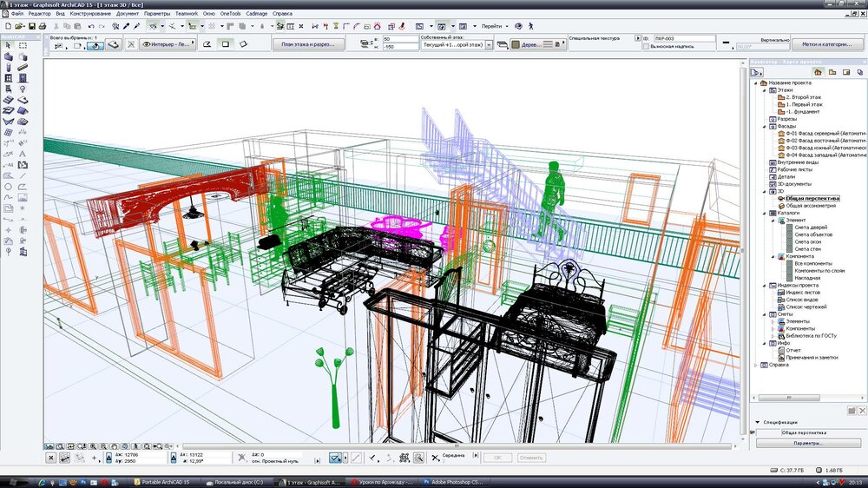Toggle the Интерьер layer eye button
Image resolution: width=868 pixels, height=488 pixels.
(146, 43)
